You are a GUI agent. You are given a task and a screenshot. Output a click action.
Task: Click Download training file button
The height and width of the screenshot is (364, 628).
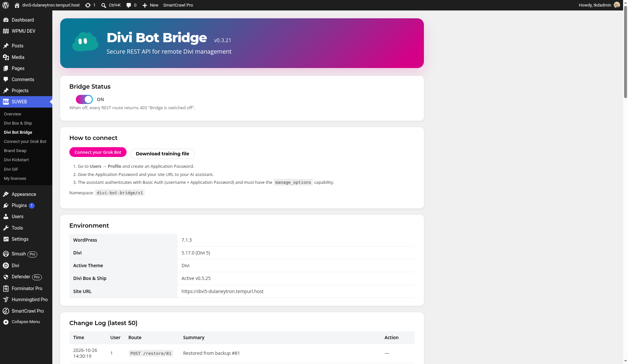pyautogui.click(x=163, y=154)
